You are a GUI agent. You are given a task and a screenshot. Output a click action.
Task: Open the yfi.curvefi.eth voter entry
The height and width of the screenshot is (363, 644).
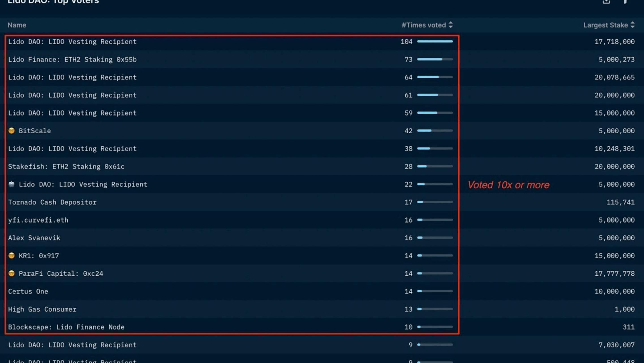click(x=38, y=220)
